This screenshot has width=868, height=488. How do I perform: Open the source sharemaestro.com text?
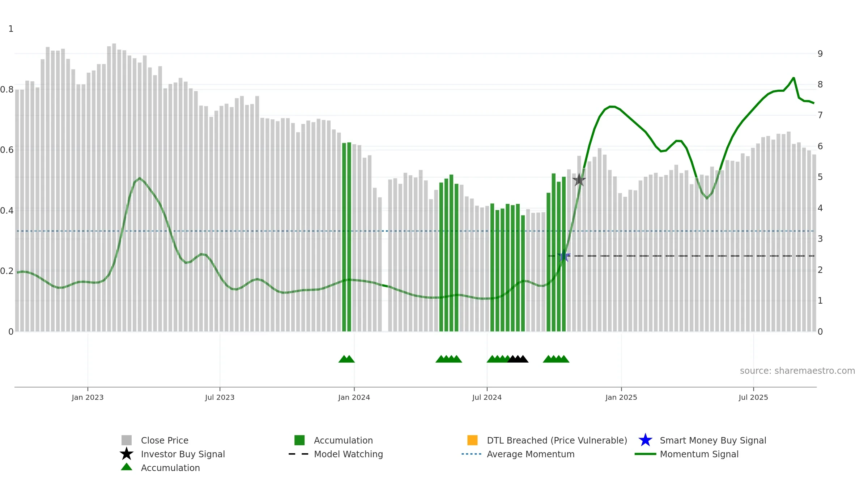pyautogui.click(x=797, y=371)
